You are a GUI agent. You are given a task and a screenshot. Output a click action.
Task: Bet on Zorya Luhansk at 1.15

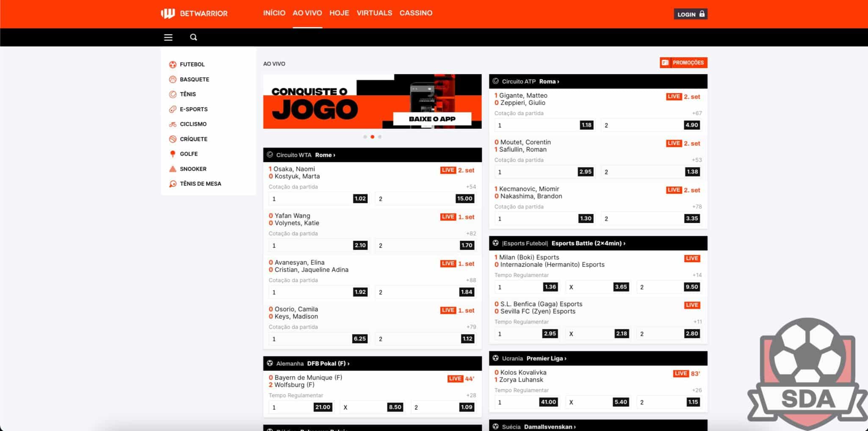(x=669, y=402)
